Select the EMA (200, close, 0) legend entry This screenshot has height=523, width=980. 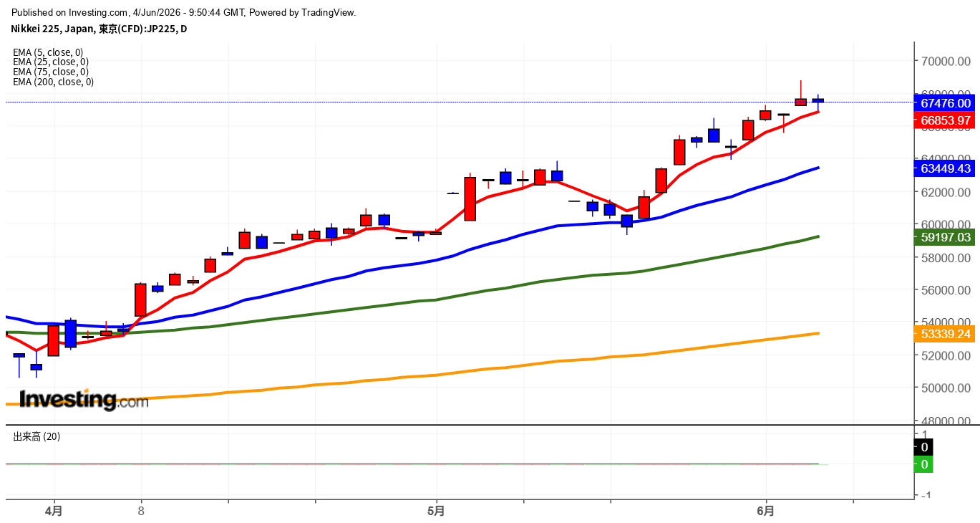pyautogui.click(x=53, y=82)
